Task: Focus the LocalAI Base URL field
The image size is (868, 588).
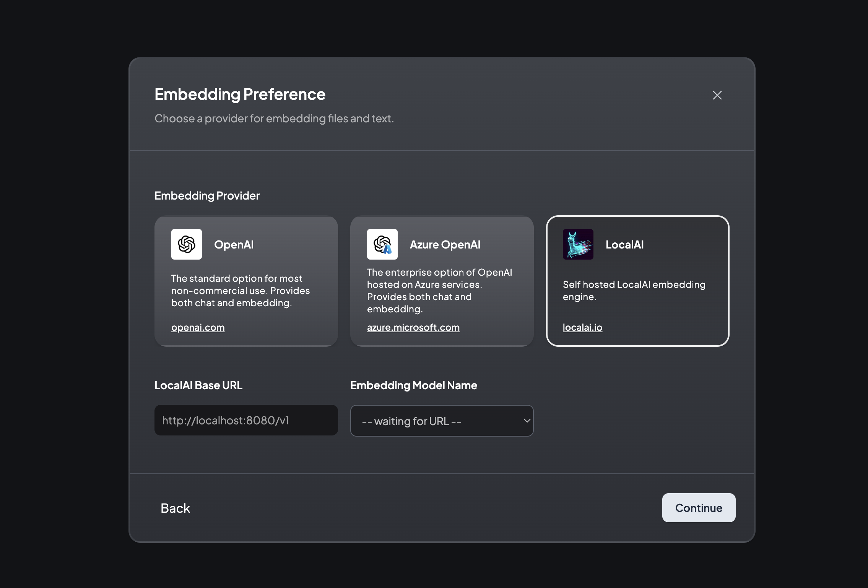Action: click(246, 421)
